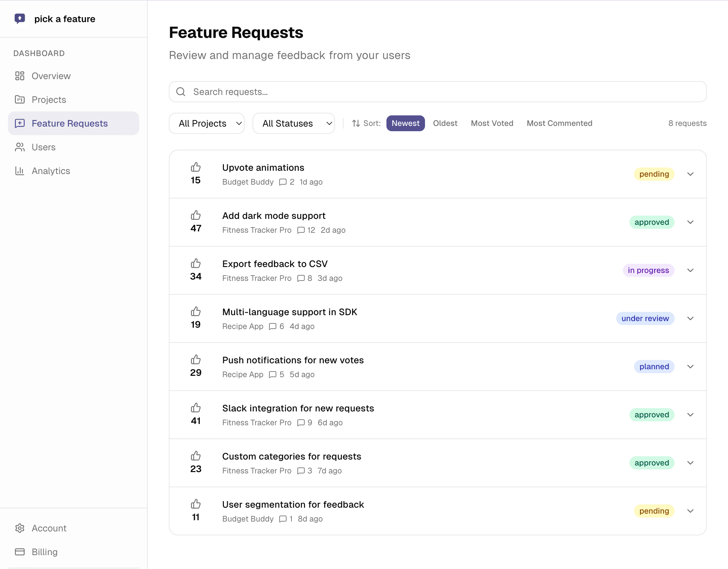
Task: Select Feature Requests sidebar item
Action: coord(73,123)
